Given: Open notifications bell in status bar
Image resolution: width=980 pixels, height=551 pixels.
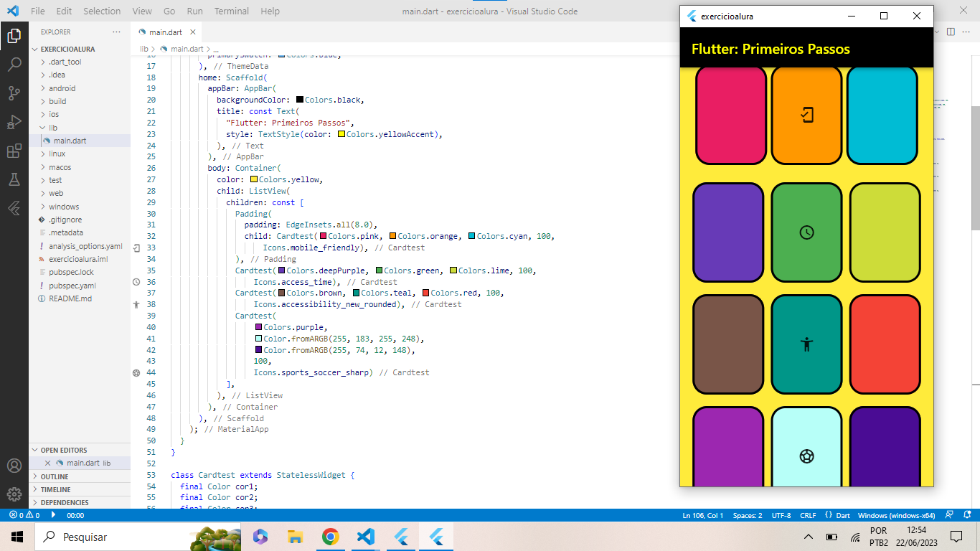Looking at the screenshot, I should [966, 515].
